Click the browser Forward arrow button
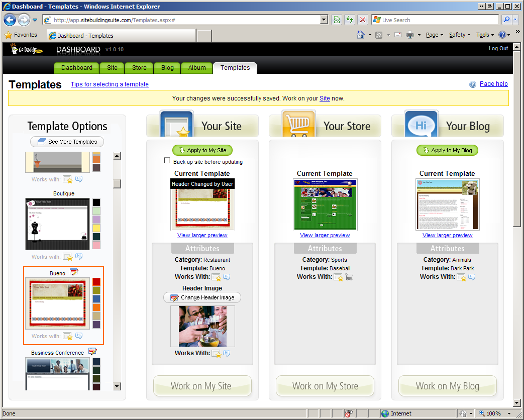The image size is (524, 420). (24, 20)
